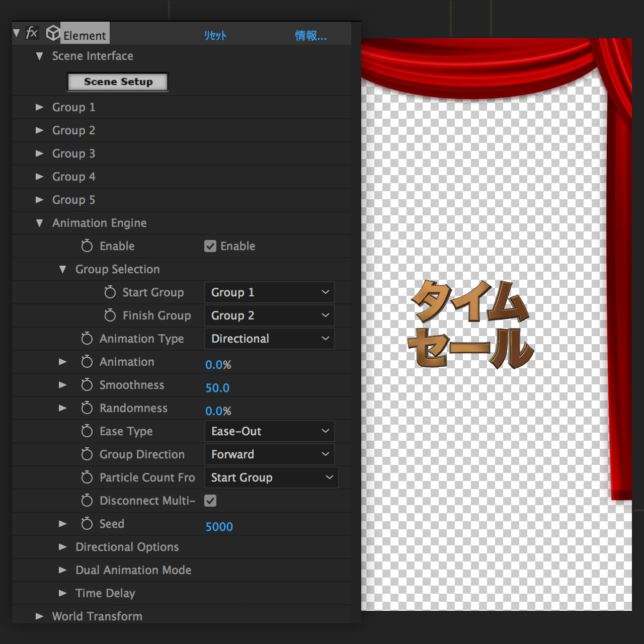Open the Ease Type dropdown menu
This screenshot has width=644, height=644.
pos(269,431)
